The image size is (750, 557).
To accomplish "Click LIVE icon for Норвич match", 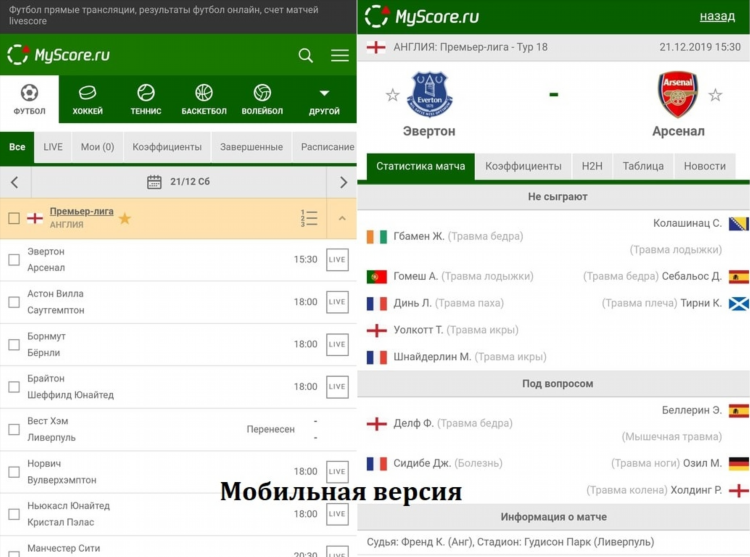I will coord(337,471).
